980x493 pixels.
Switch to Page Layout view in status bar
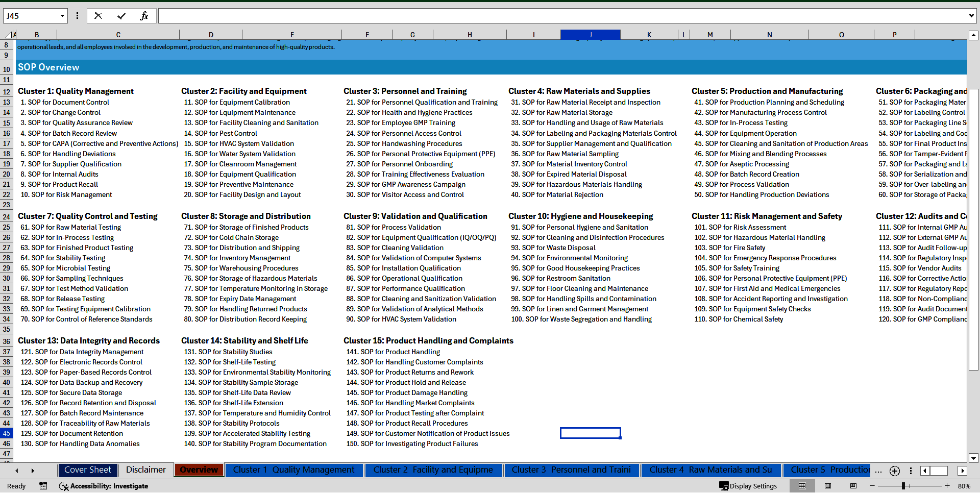point(827,486)
